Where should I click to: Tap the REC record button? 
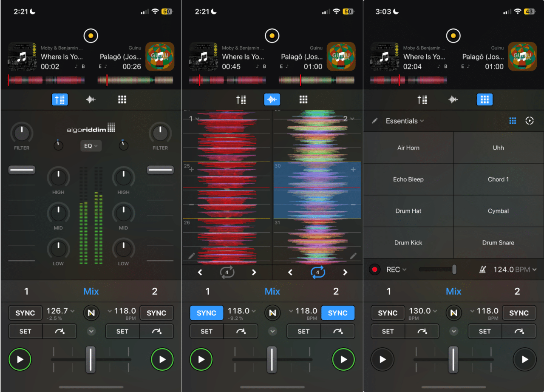[x=375, y=269]
